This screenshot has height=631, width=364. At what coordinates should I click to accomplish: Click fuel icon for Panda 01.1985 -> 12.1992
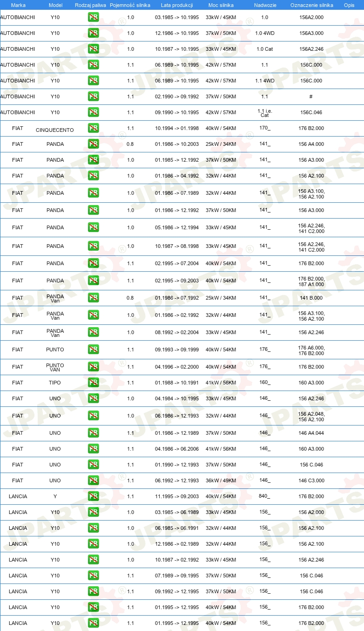[93, 160]
